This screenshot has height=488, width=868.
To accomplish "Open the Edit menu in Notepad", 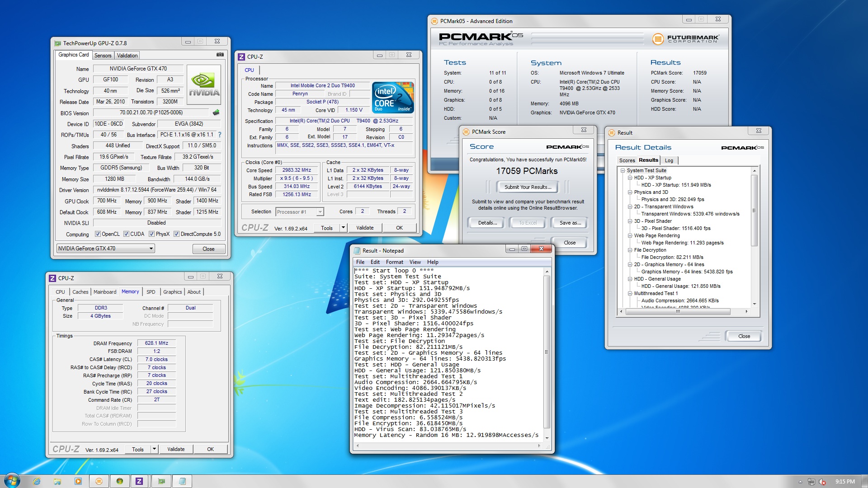I will [375, 262].
